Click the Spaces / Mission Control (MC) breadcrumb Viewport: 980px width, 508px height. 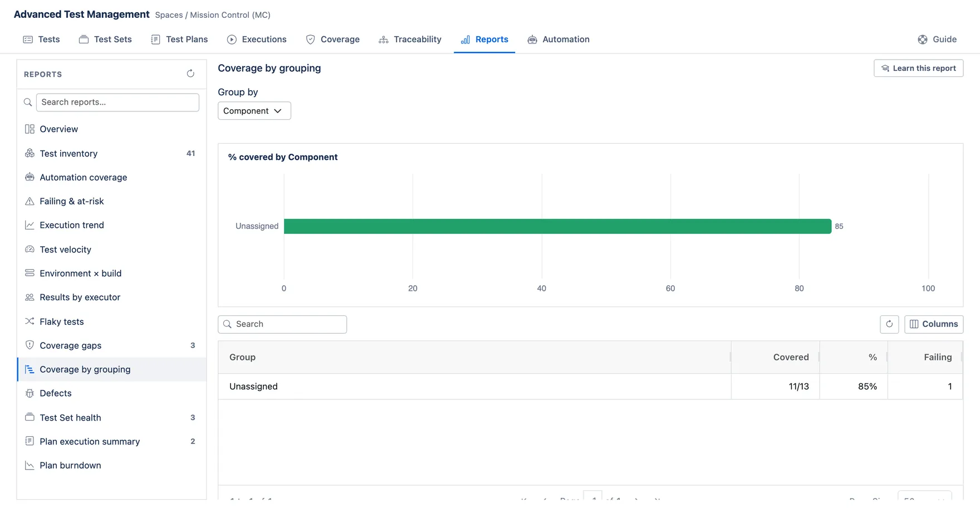pos(213,15)
